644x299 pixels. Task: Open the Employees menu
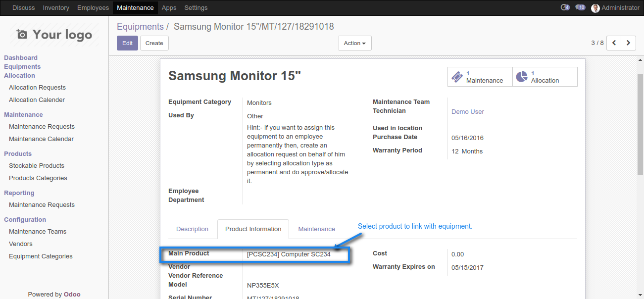pyautogui.click(x=93, y=8)
